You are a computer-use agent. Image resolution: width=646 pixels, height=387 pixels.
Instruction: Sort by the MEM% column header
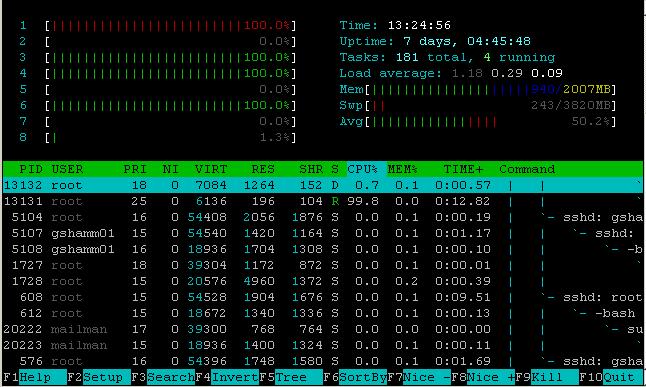tap(403, 169)
